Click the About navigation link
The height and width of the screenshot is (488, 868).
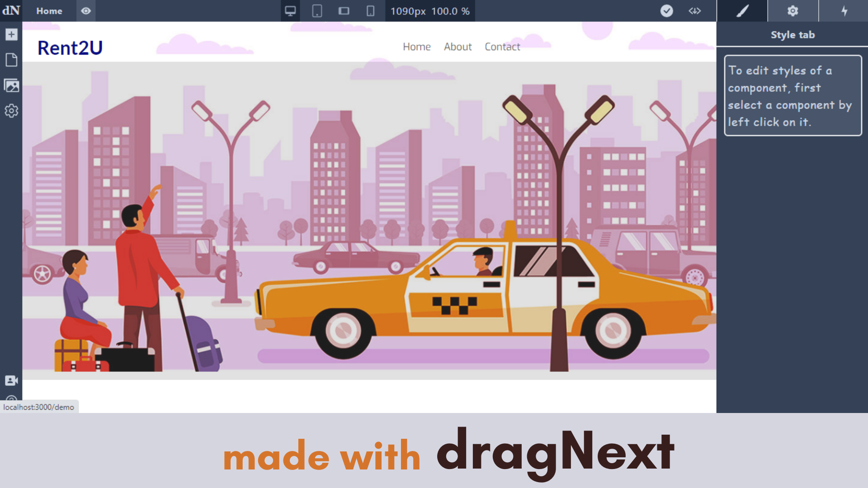[458, 47]
